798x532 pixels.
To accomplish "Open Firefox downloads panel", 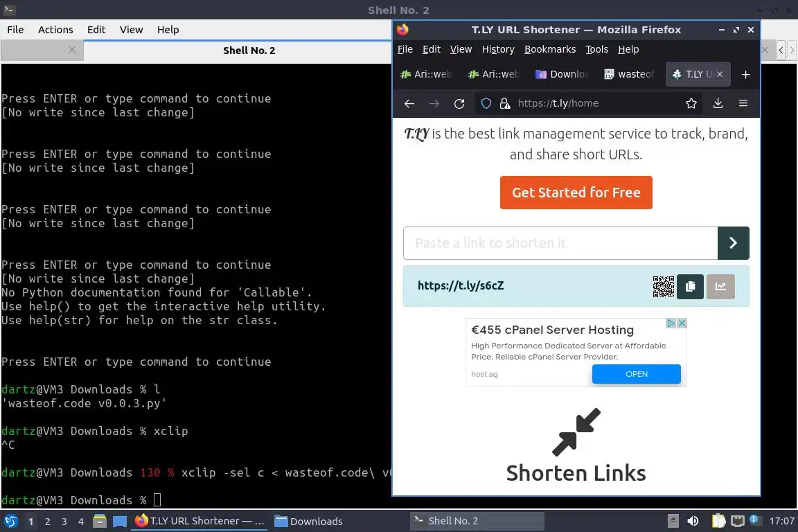I will pos(718,103).
